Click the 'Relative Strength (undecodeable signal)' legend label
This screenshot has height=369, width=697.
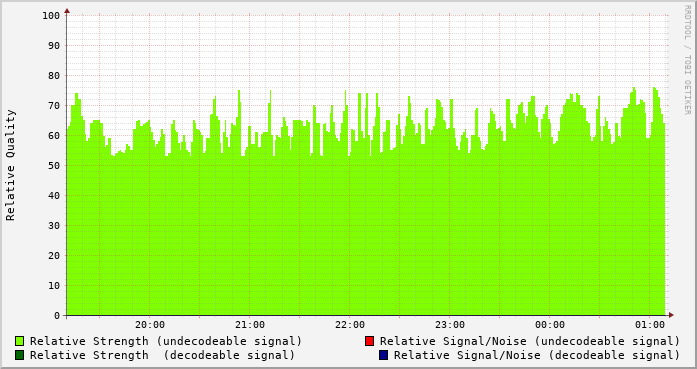166,341
